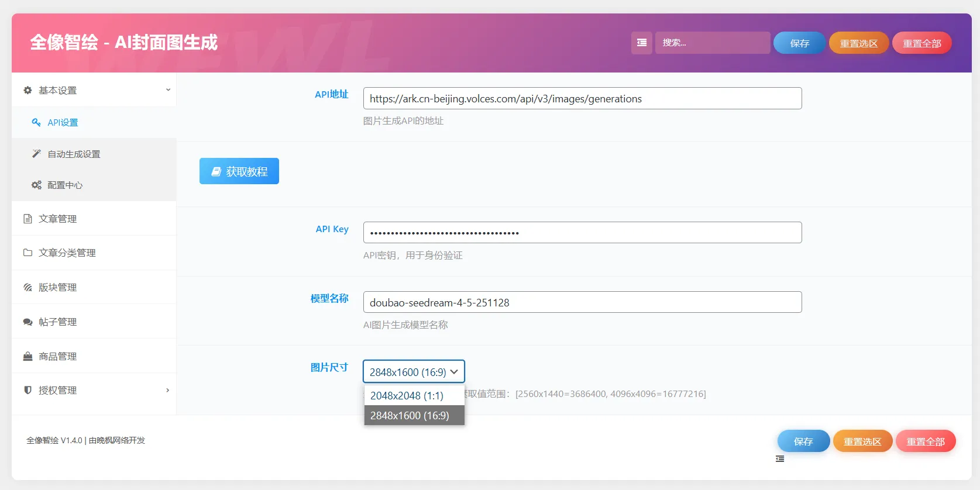This screenshot has width=980, height=490.
Task: Click the key icon beside API设置
Action: 36,122
